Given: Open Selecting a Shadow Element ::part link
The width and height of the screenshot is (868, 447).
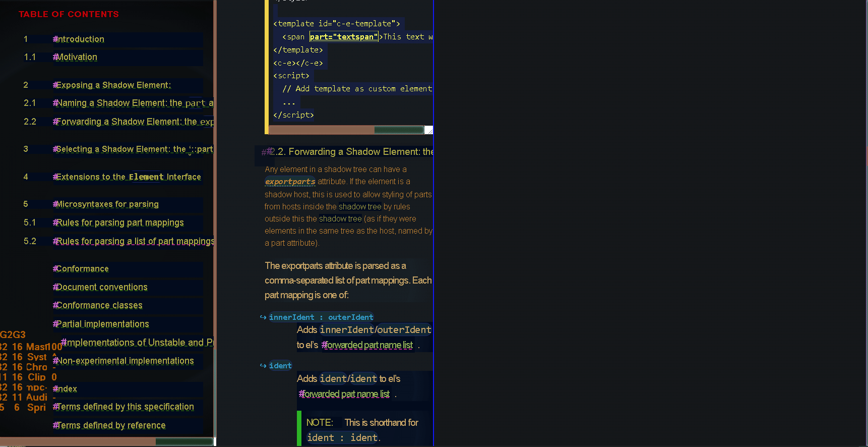Looking at the screenshot, I should [133, 149].
